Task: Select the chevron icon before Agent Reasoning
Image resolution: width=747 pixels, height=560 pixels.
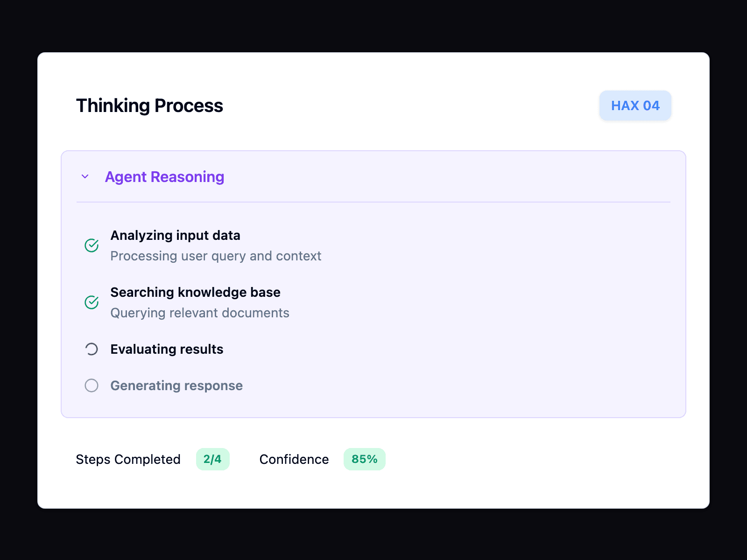Action: coord(85,177)
